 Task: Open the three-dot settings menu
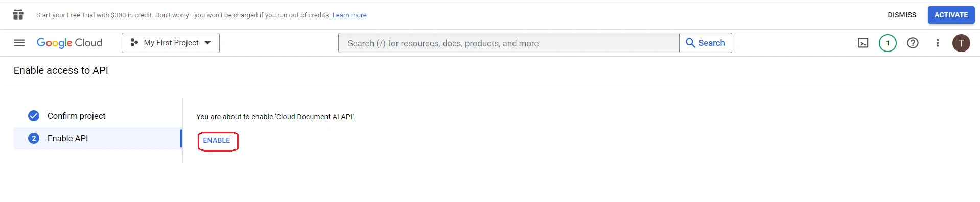[938, 43]
